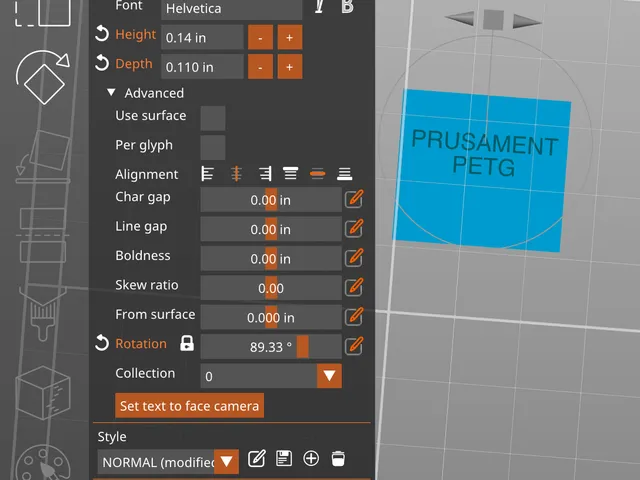This screenshot has height=480, width=640.
Task: Align text to the right
Action: [265, 174]
